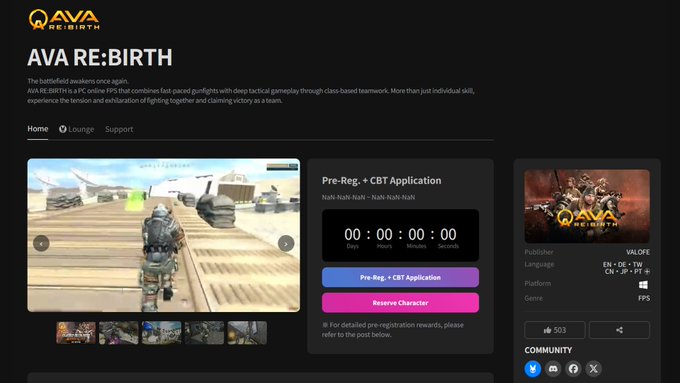Expand more languages with plus icon
Image resolution: width=680 pixels, height=383 pixels.
click(647, 272)
